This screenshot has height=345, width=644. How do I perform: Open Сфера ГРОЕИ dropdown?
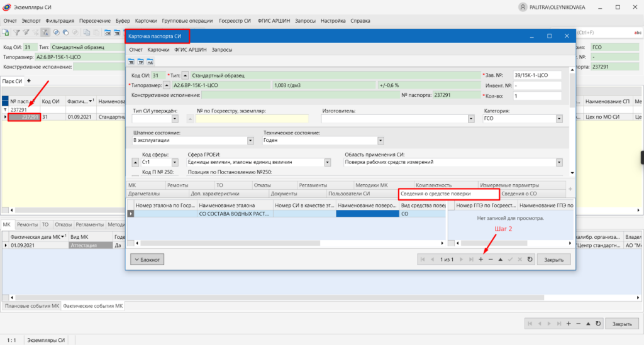point(327,163)
